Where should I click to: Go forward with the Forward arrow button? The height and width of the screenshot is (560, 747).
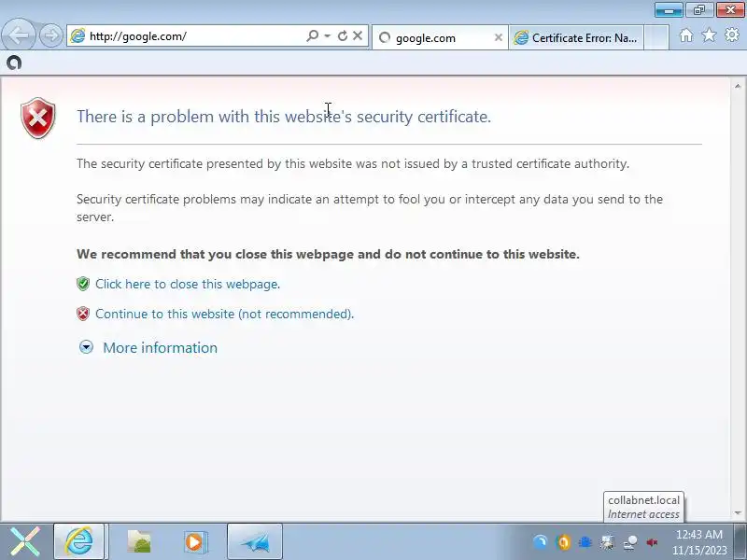(x=51, y=35)
